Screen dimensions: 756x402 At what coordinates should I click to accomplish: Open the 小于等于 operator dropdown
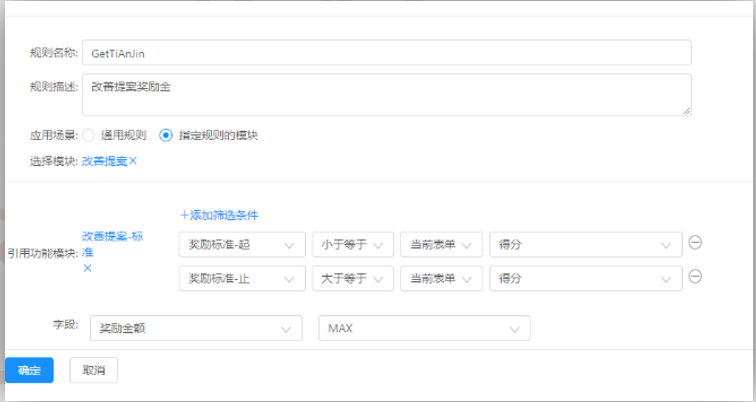(x=352, y=245)
